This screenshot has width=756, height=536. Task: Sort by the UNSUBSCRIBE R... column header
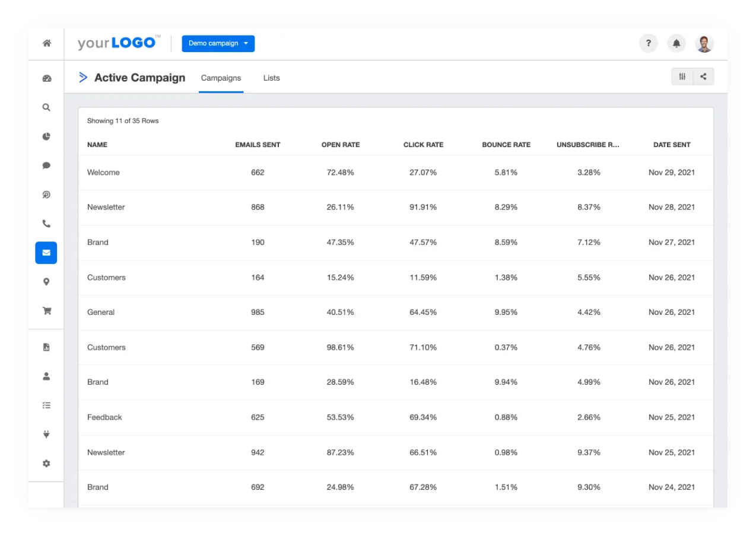click(588, 145)
